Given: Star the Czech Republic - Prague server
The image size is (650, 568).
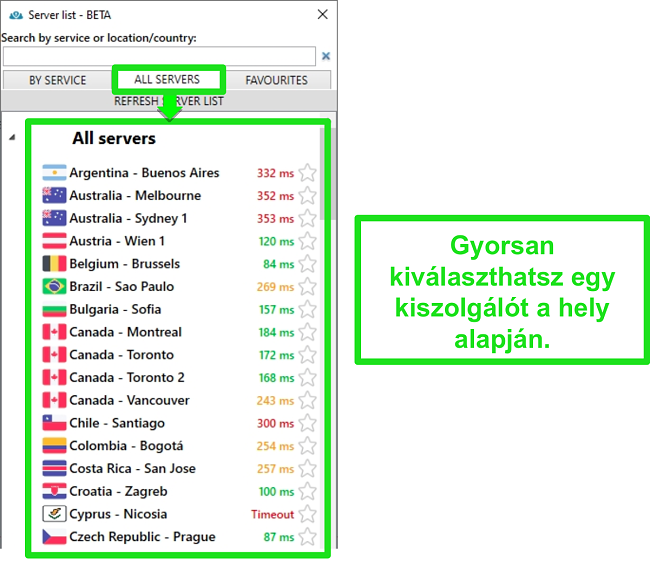Looking at the screenshot, I should 307,537.
